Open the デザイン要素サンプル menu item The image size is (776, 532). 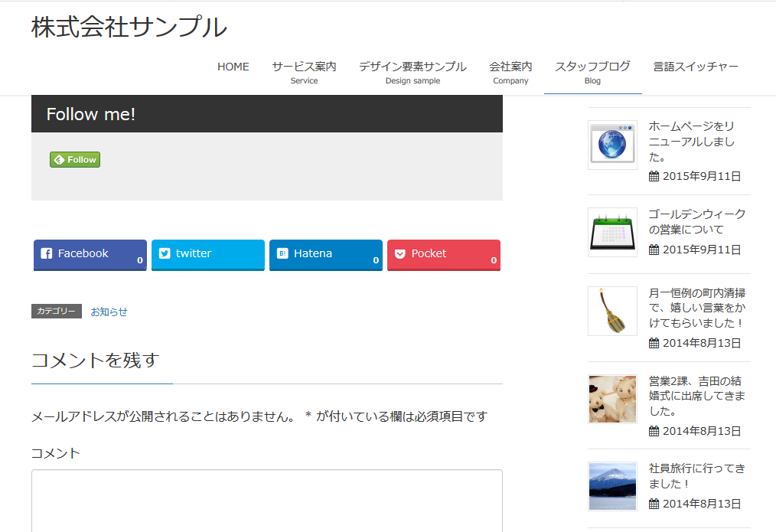click(x=412, y=73)
